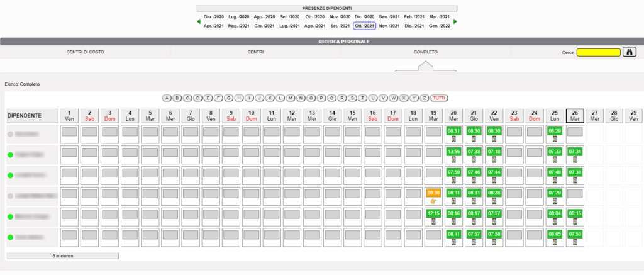The width and height of the screenshot is (644, 275).
Task: Select month Mar. /2021
Action: [x=440, y=17]
